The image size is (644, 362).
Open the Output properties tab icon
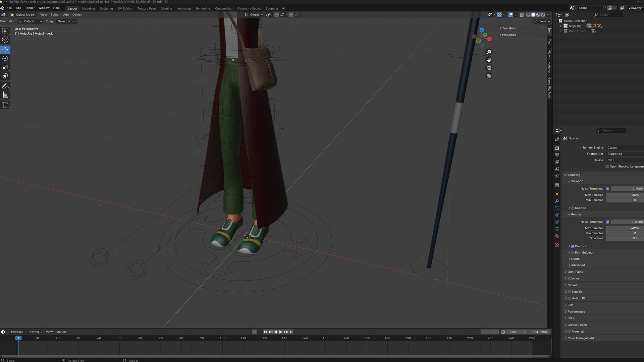[557, 155]
